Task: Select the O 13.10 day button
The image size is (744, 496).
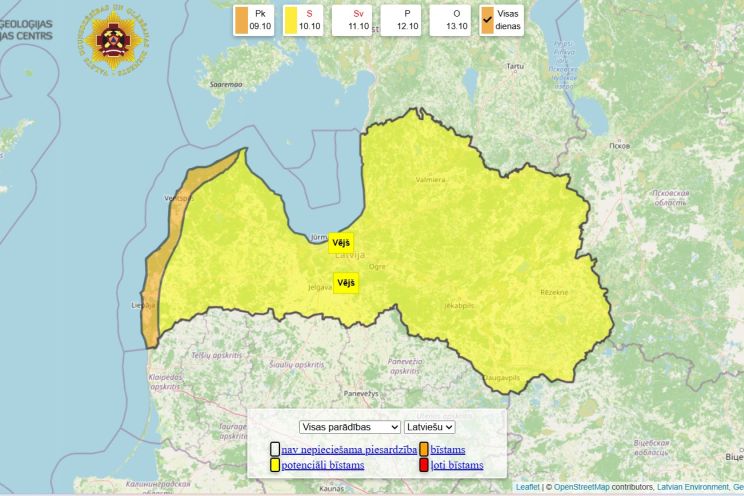Action: pyautogui.click(x=450, y=20)
